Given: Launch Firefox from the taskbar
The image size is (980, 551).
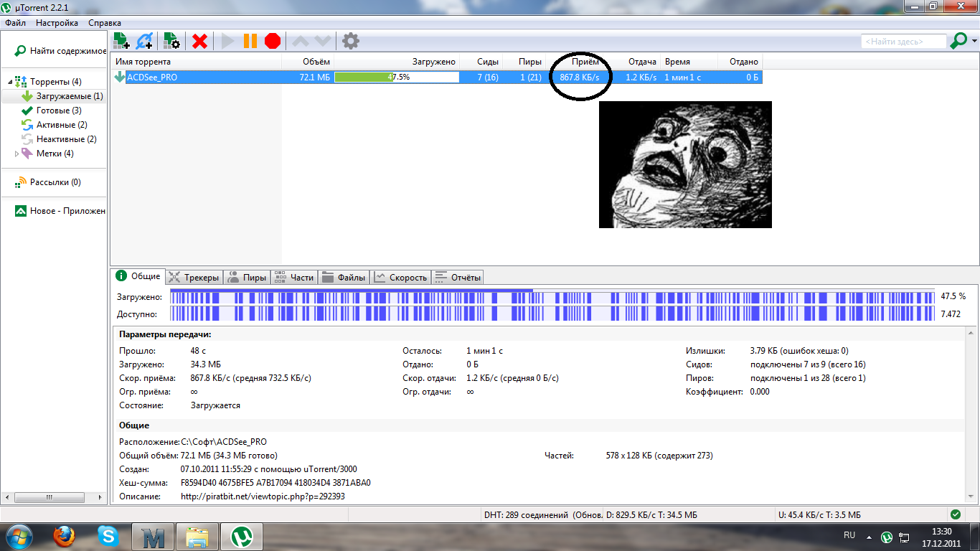Looking at the screenshot, I should (x=64, y=536).
